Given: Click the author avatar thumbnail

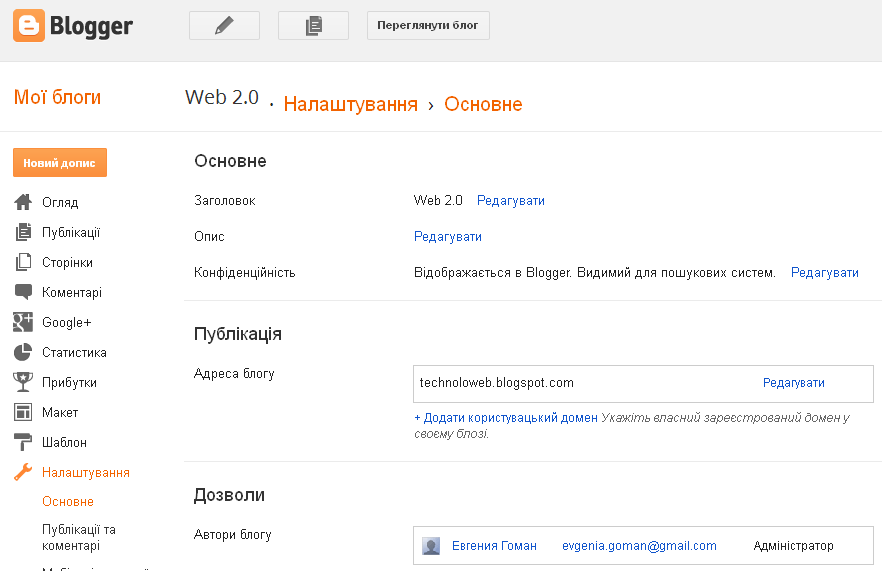Looking at the screenshot, I should pyautogui.click(x=431, y=546).
